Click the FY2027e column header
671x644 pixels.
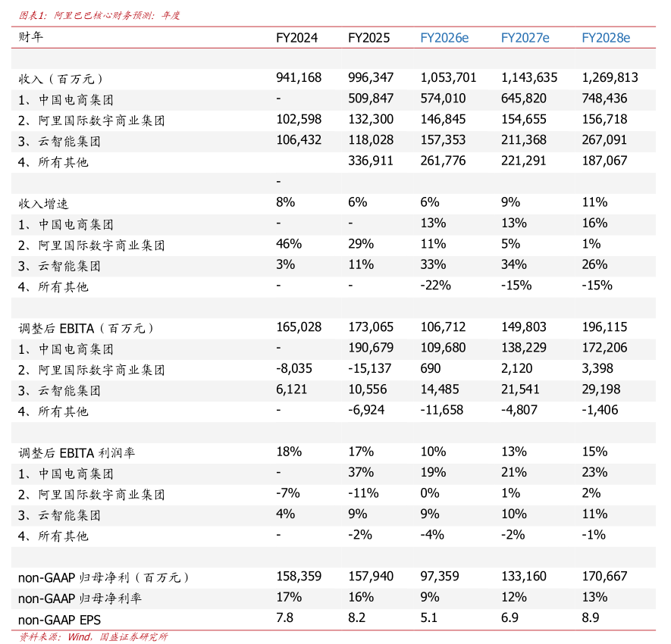pyautogui.click(x=525, y=38)
